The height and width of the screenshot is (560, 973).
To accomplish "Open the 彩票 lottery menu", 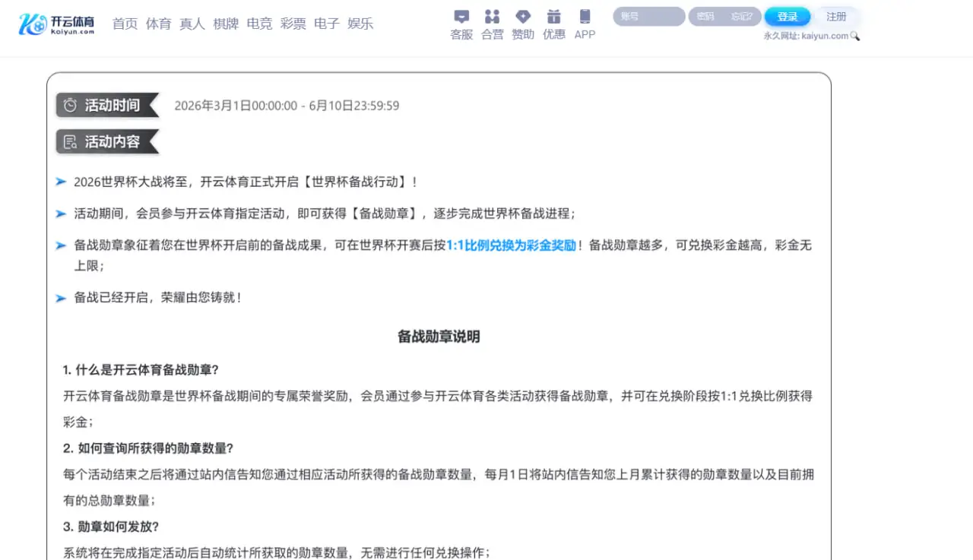I will 293,24.
